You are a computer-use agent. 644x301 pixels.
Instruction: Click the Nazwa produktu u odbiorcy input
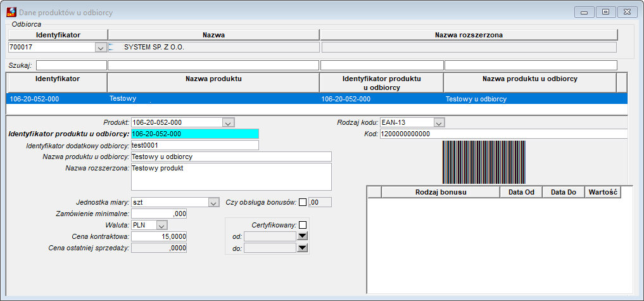pyautogui.click(x=231, y=157)
